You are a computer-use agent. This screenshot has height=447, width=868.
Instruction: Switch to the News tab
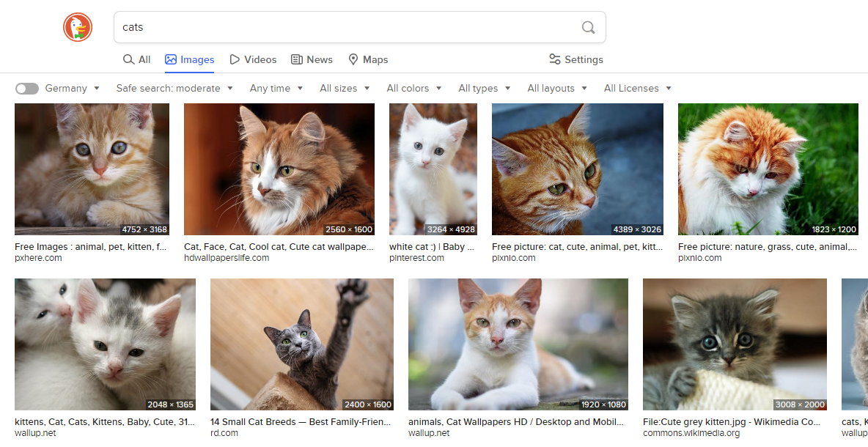318,59
